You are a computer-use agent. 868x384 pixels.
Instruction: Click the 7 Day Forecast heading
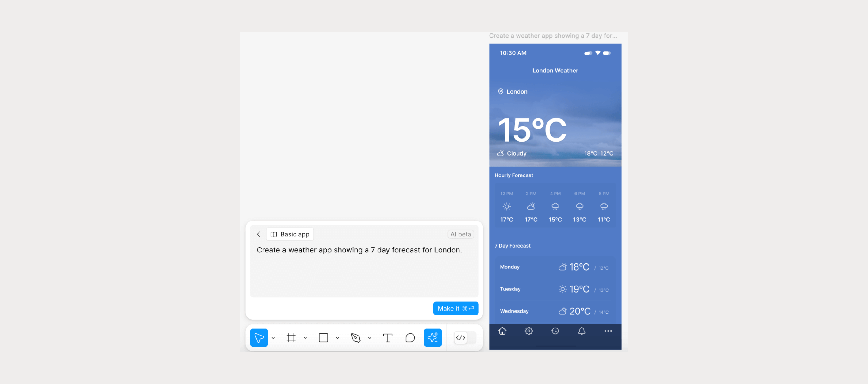[x=512, y=246]
